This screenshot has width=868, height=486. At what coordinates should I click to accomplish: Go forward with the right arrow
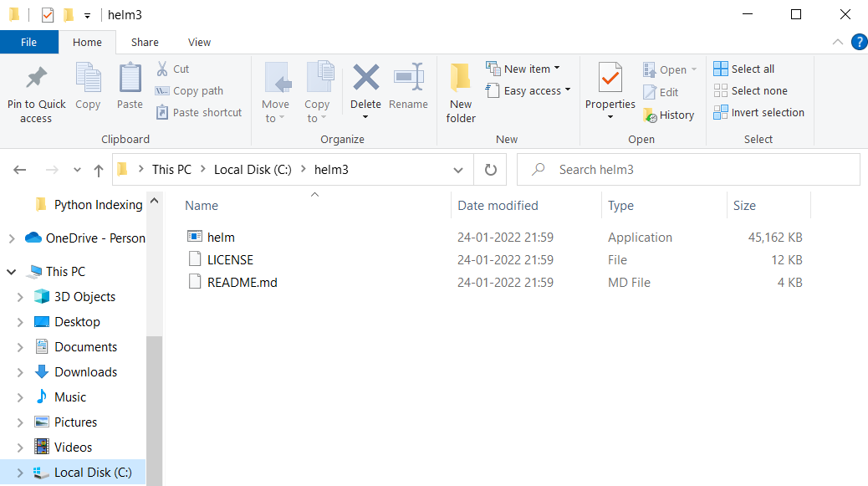click(x=52, y=170)
